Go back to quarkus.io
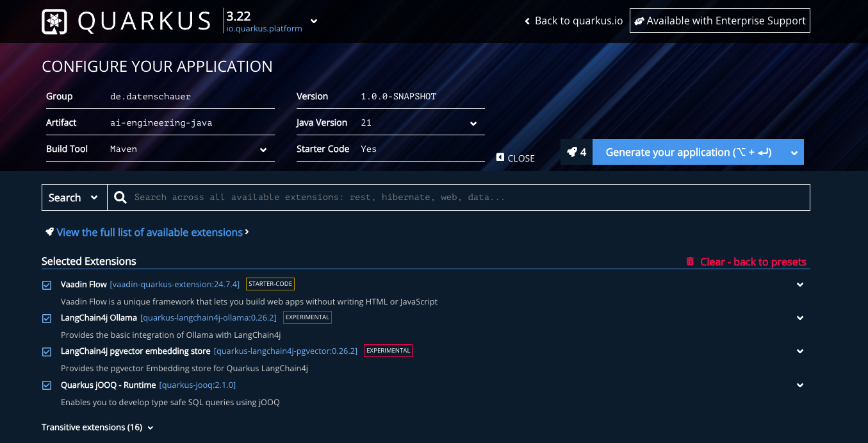The height and width of the screenshot is (443, 868). coord(573,21)
